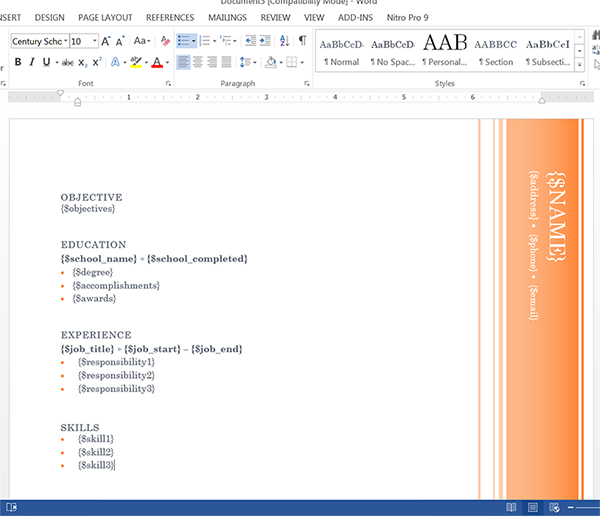Open the Page Layout tab

tap(105, 18)
